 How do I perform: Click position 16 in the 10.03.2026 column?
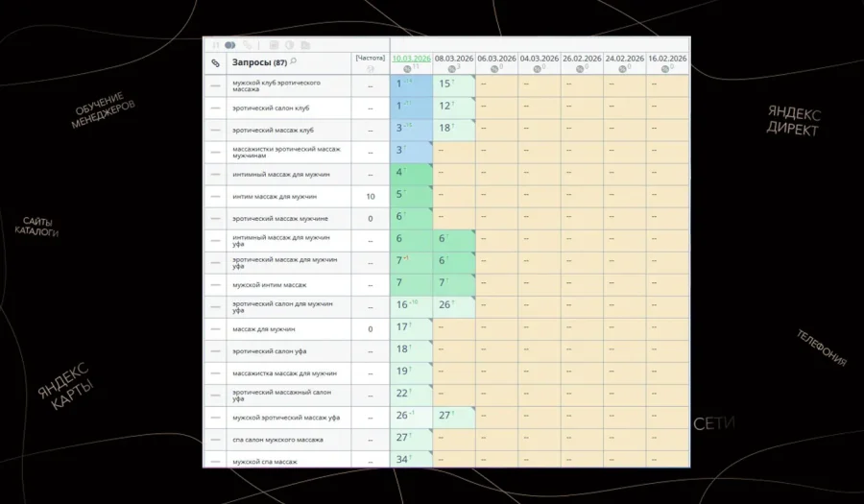(x=402, y=304)
